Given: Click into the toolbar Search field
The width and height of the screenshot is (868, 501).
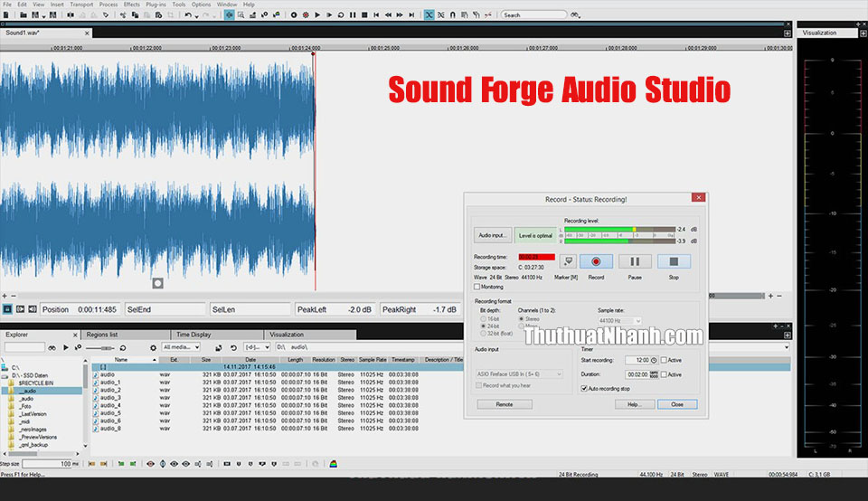Looking at the screenshot, I should (x=534, y=15).
